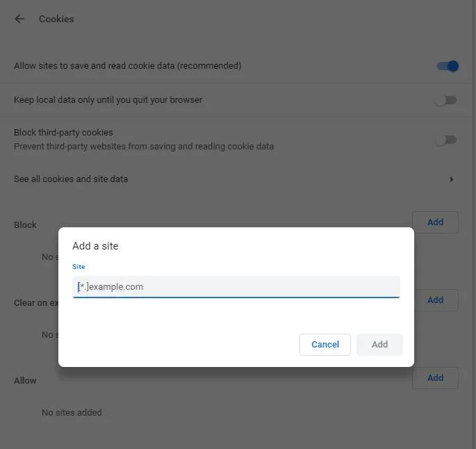The image size is (476, 449).
Task: Click the Cookies page title
Action: [56, 19]
